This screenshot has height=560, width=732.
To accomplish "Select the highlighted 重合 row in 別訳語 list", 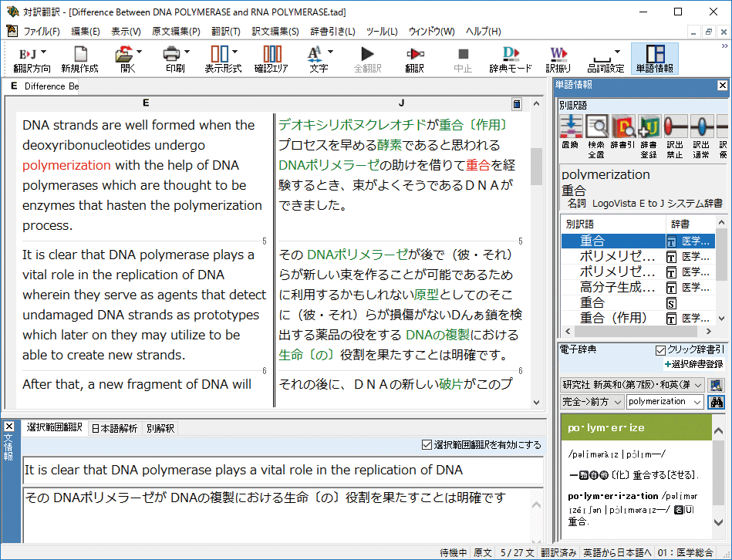I will (x=638, y=241).
